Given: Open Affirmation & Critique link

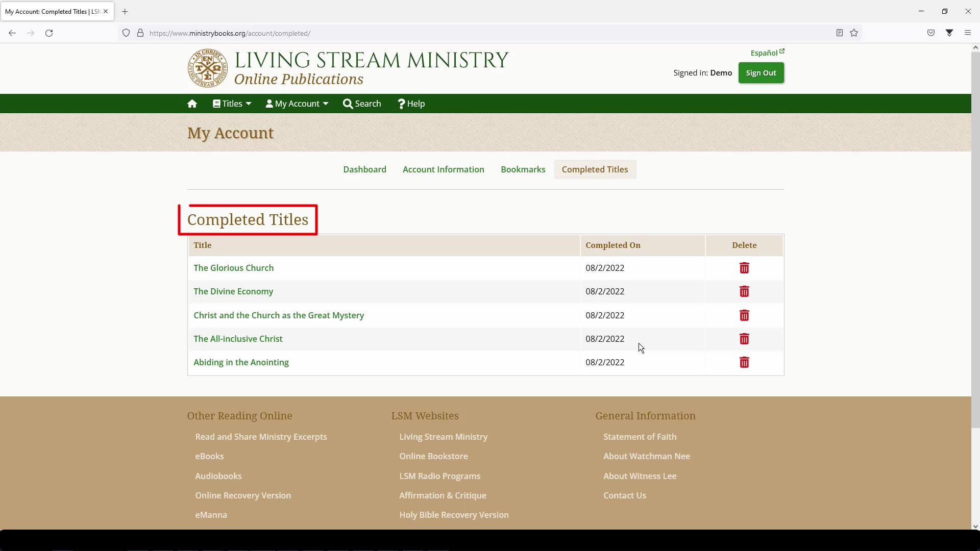Looking at the screenshot, I should [443, 495].
